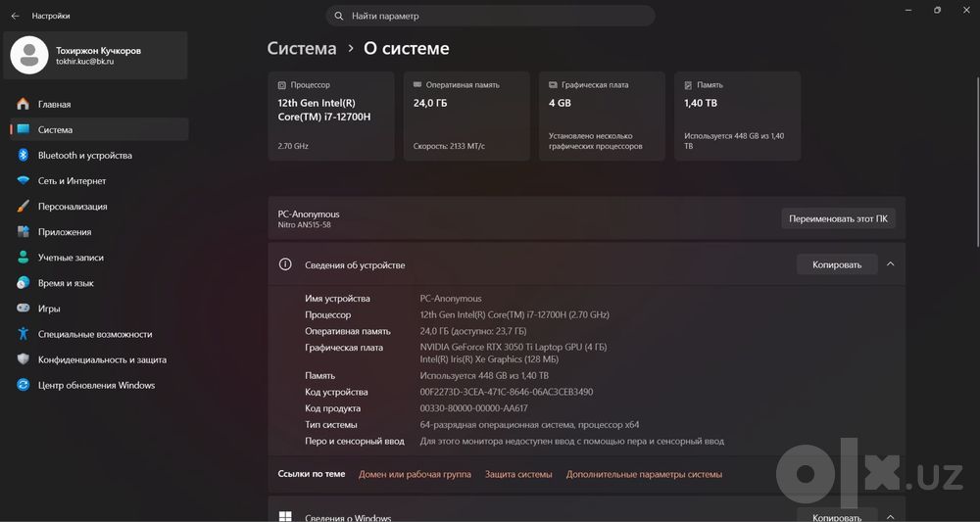Click the Найти параметр search field

pyautogui.click(x=491, y=17)
